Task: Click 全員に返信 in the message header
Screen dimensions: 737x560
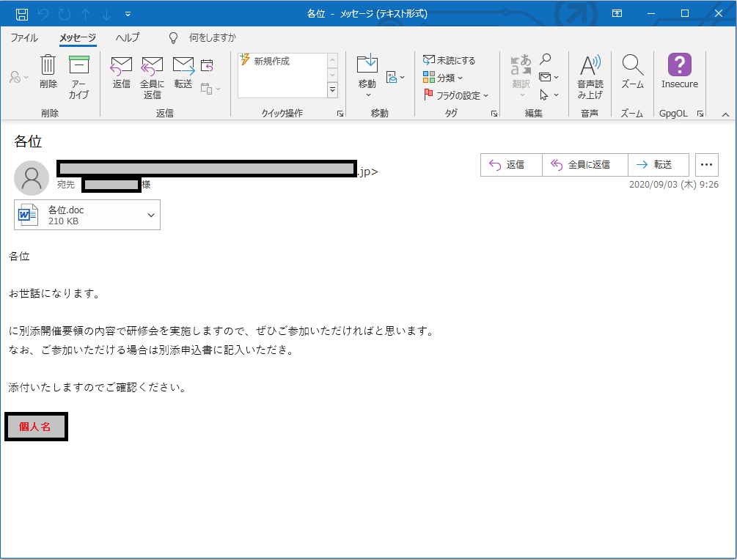Action: (x=584, y=164)
